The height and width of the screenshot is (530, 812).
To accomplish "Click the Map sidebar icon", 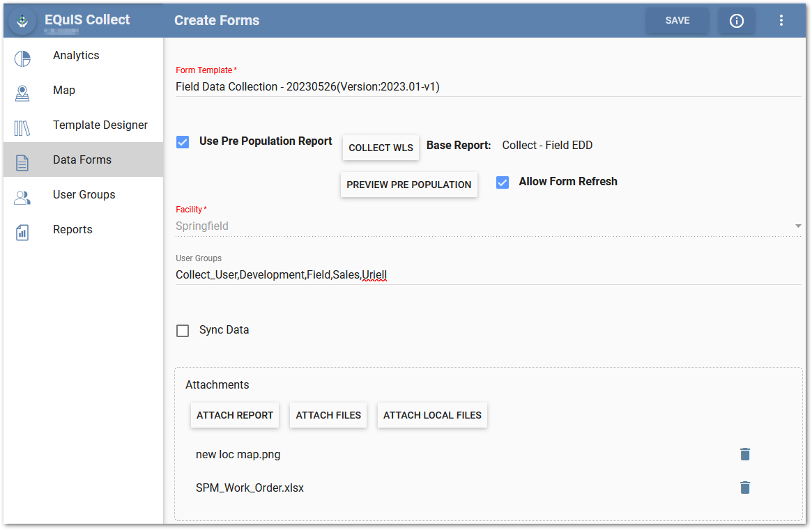I will [x=22, y=91].
